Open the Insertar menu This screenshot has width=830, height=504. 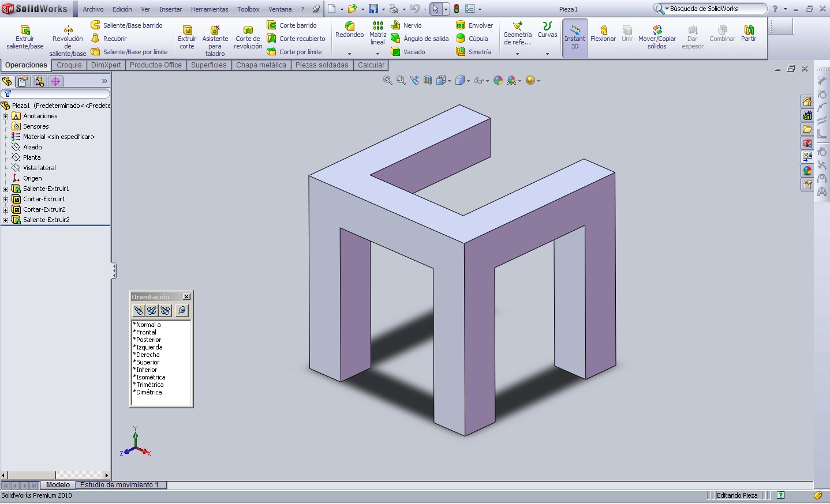coord(170,9)
